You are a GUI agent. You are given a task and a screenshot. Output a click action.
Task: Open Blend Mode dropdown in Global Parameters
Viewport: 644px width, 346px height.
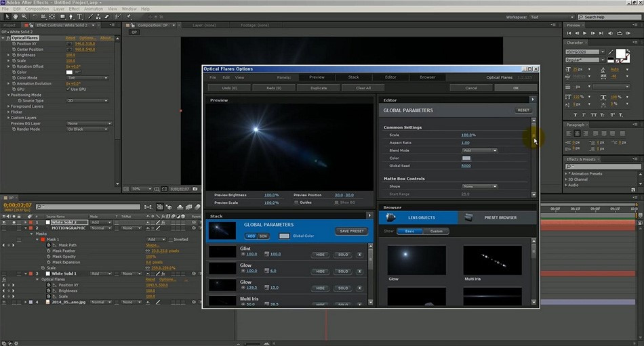click(480, 150)
